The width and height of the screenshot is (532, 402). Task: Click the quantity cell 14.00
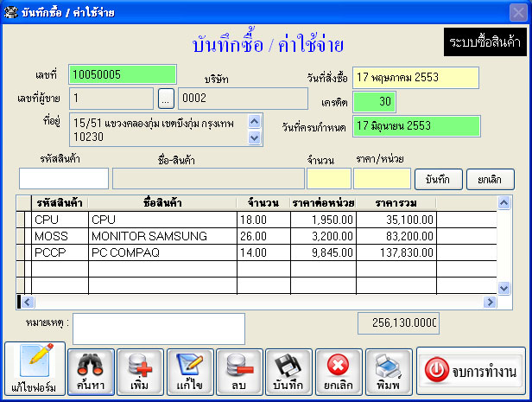(263, 252)
